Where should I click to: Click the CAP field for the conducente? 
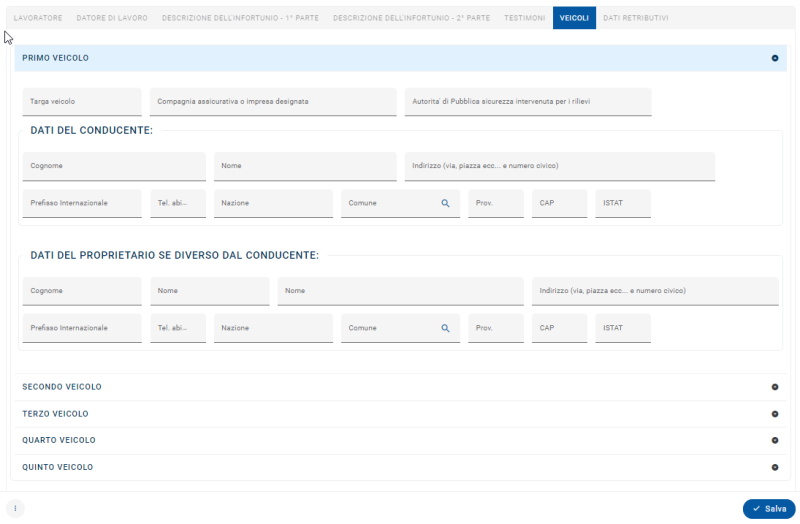pos(560,203)
